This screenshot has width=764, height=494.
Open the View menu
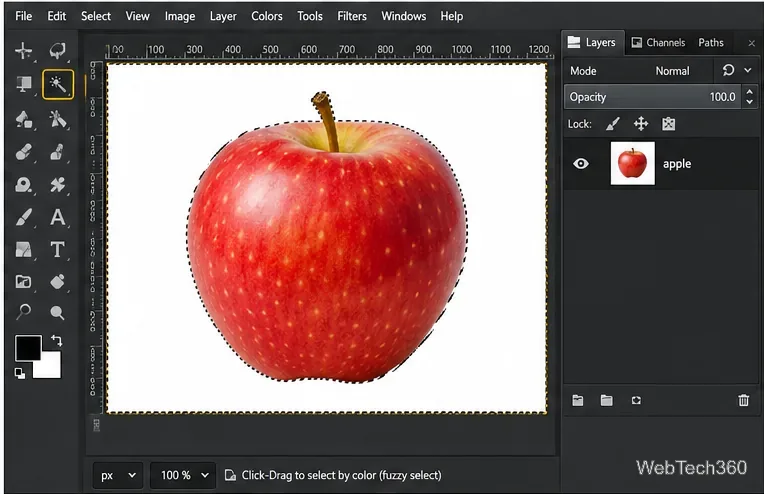137,16
